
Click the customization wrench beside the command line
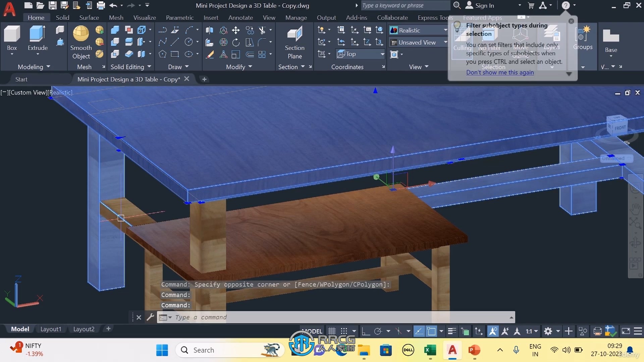(150, 317)
